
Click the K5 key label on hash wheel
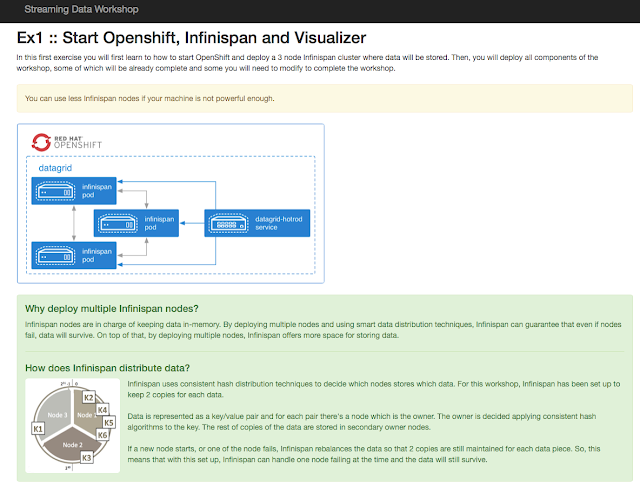point(109,422)
